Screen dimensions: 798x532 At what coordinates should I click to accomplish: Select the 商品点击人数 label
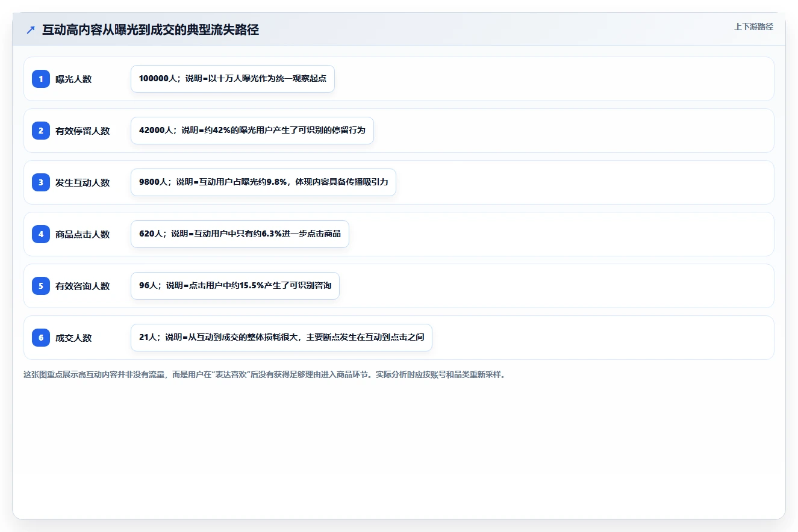[83, 234]
